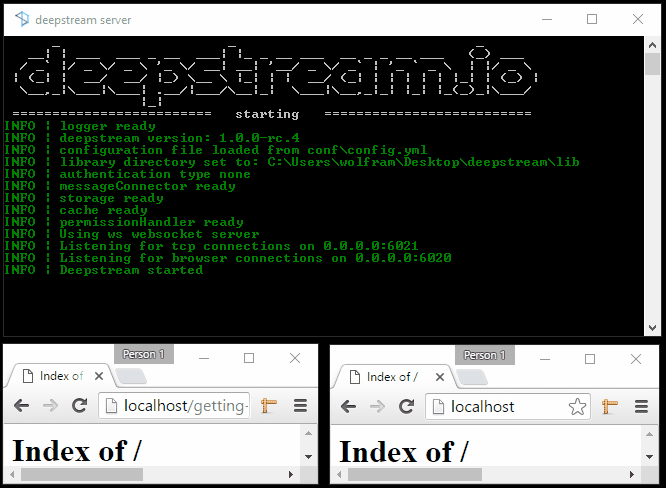Click the deepstream server window logo icon
Image resolution: width=666 pixels, height=488 pixels.
22,19
